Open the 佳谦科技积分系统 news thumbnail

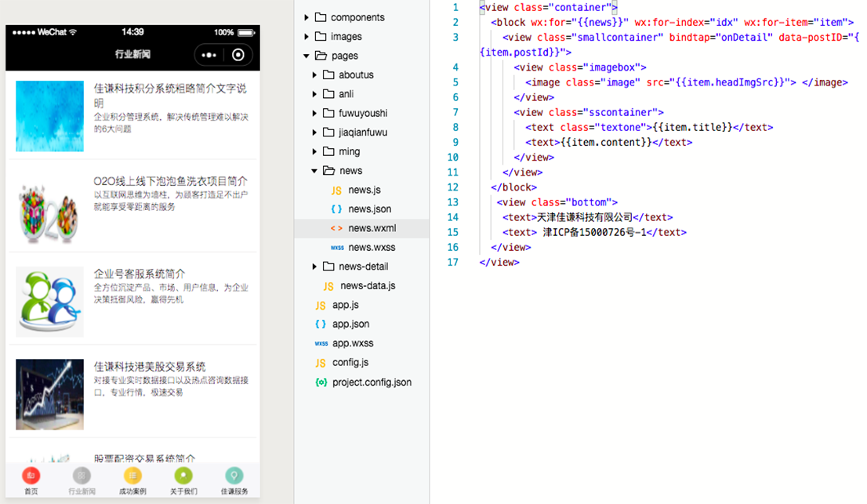click(x=49, y=116)
